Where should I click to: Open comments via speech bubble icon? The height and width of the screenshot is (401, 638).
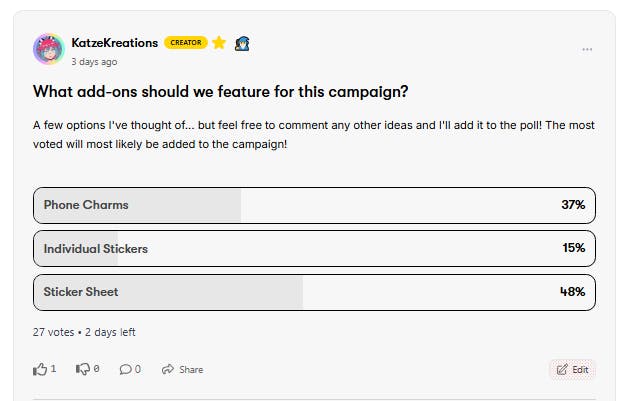click(126, 369)
